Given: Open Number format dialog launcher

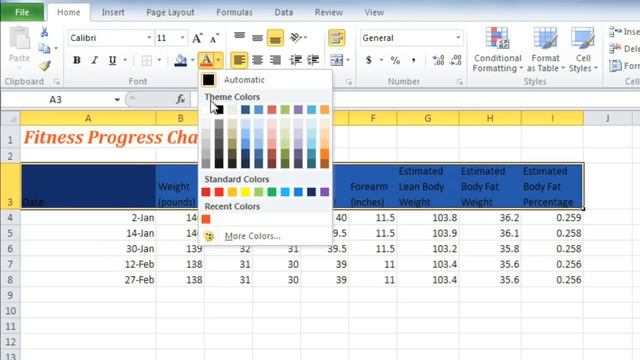Looking at the screenshot, I should tap(460, 82).
